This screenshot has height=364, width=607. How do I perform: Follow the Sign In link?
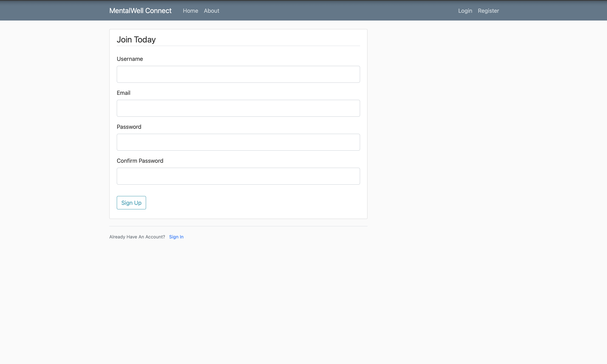176,237
